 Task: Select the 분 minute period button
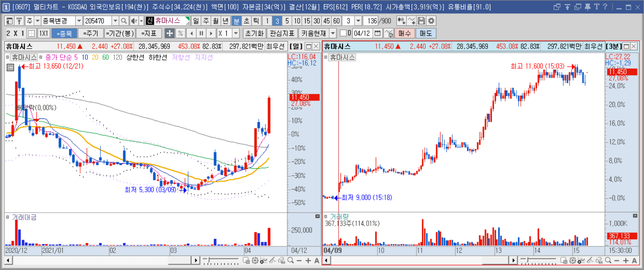pos(236,21)
